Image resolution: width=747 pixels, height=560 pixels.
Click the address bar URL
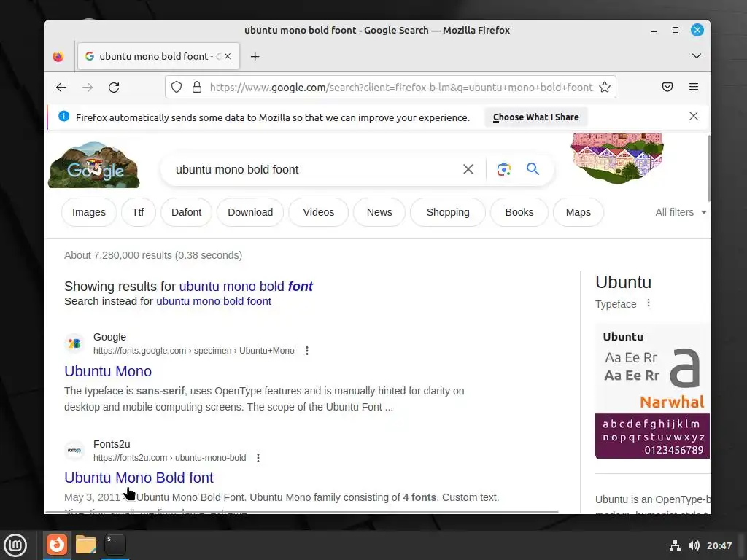[x=401, y=87]
